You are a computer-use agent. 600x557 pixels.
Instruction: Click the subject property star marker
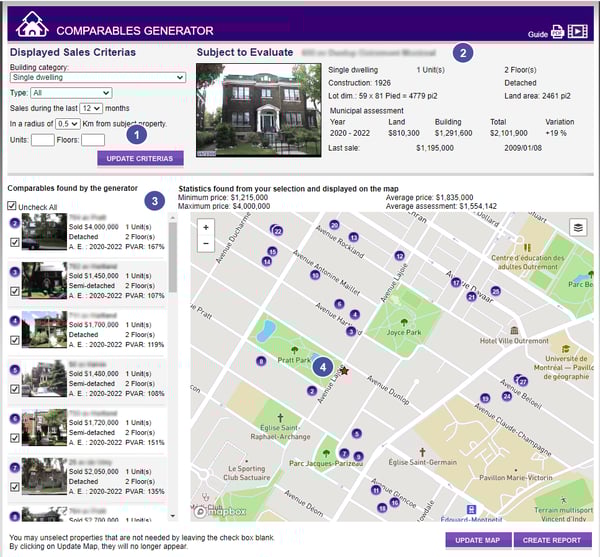(344, 371)
